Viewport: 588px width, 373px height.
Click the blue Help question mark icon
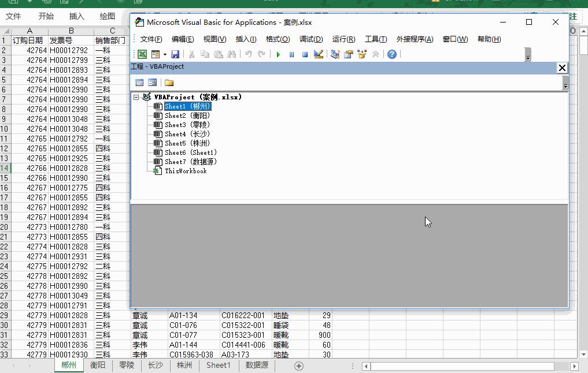tap(392, 54)
